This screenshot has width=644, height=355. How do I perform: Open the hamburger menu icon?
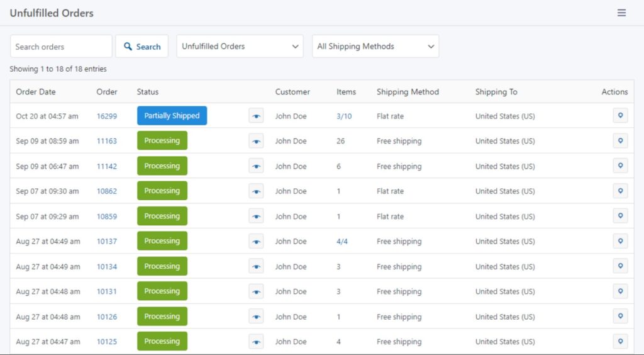621,13
